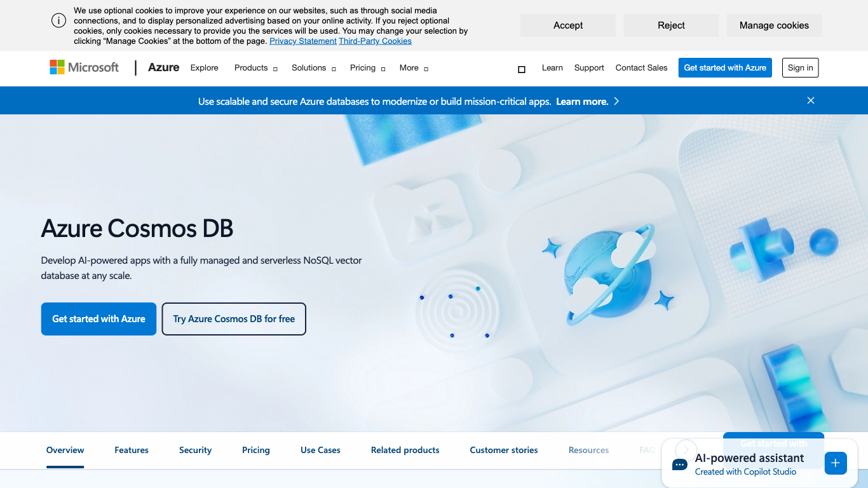Click Try Azure Cosmos DB for free
Screen dimensions: 868x488
coord(234,319)
